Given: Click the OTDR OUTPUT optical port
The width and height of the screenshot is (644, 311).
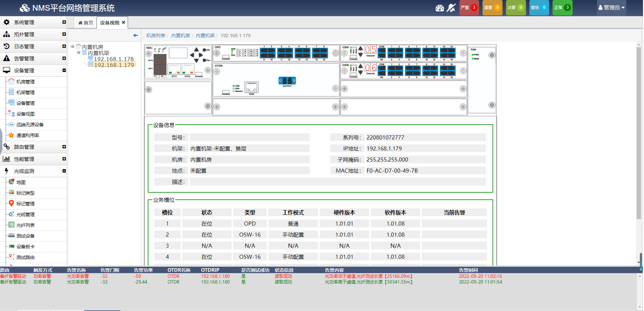Looking at the screenshot, I should point(287,81).
